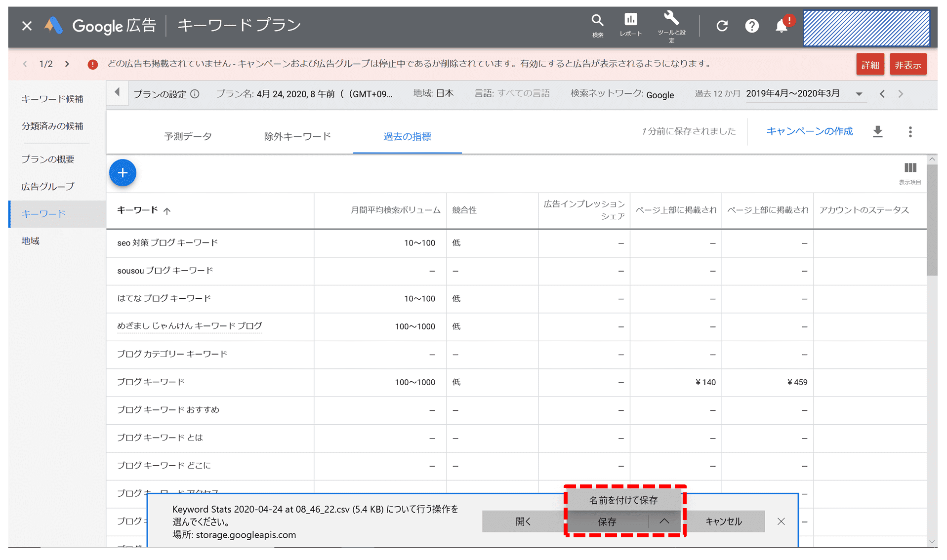Click the vertical scrollbar thumb of table

(932, 220)
